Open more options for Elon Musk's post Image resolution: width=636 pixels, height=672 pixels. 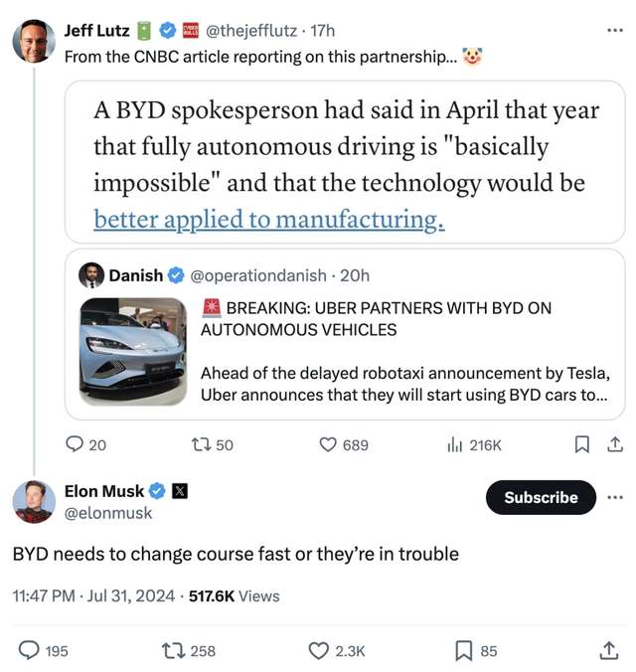pos(615,497)
